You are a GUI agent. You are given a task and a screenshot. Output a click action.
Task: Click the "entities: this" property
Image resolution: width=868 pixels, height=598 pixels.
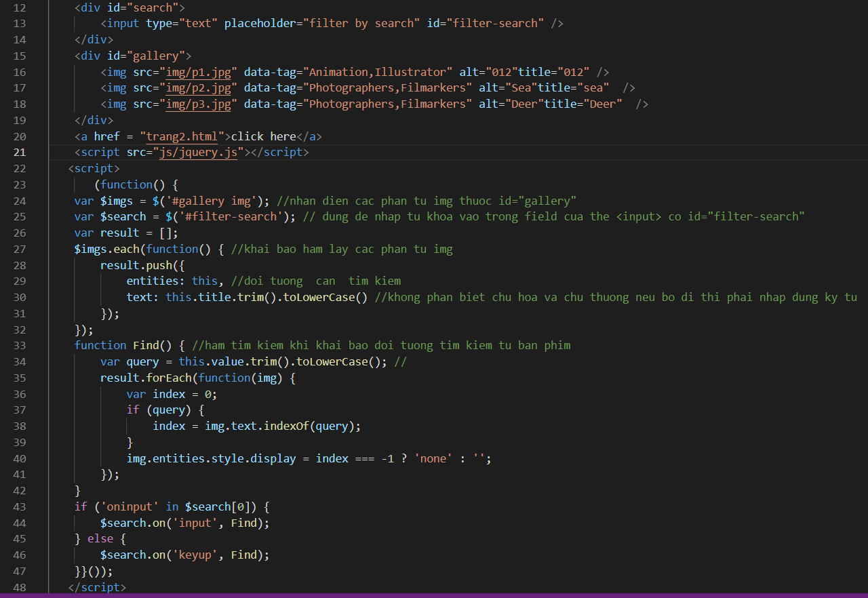pyautogui.click(x=172, y=281)
